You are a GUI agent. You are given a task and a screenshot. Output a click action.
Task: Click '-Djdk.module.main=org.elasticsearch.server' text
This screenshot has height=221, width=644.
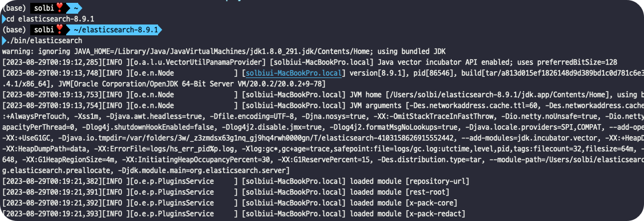click(x=204, y=170)
